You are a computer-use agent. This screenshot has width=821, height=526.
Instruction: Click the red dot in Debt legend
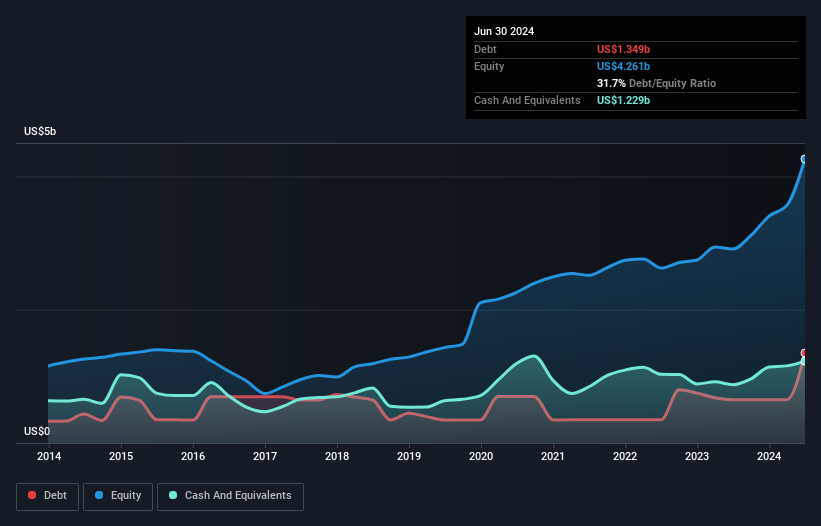[32, 495]
